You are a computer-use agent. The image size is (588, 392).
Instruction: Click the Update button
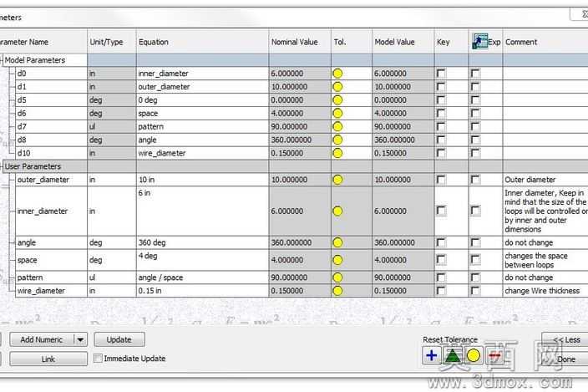click(119, 340)
